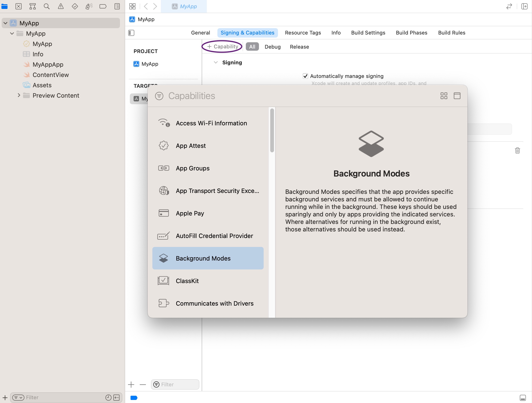Select Communicates with Drivers capability
The image size is (532, 403).
(x=208, y=303)
